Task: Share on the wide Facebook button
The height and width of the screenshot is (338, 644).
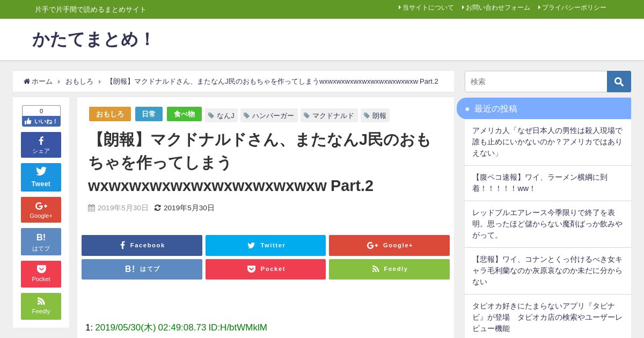Action: coord(142,245)
